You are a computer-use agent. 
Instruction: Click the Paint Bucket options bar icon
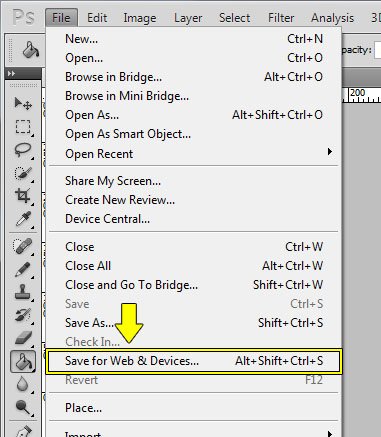click(31, 50)
